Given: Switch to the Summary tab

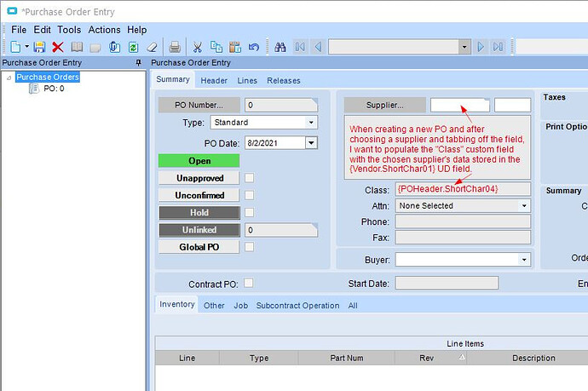Looking at the screenshot, I should 173,79.
